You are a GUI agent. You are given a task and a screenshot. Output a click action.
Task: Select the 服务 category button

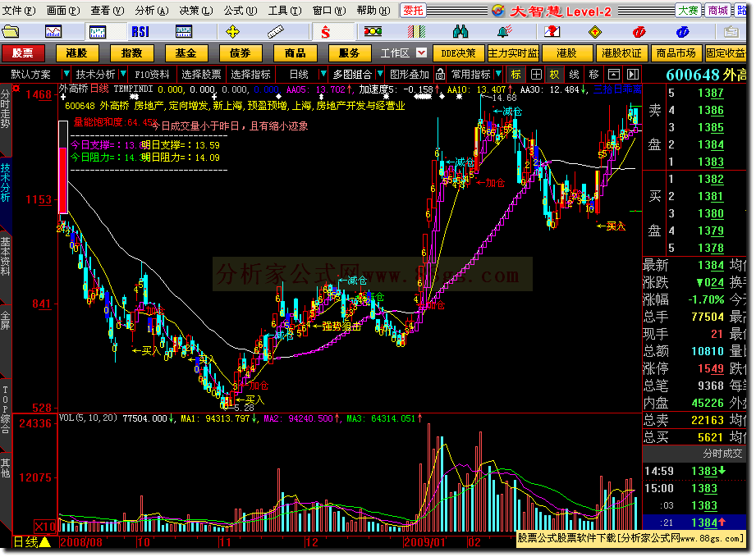pos(349,53)
